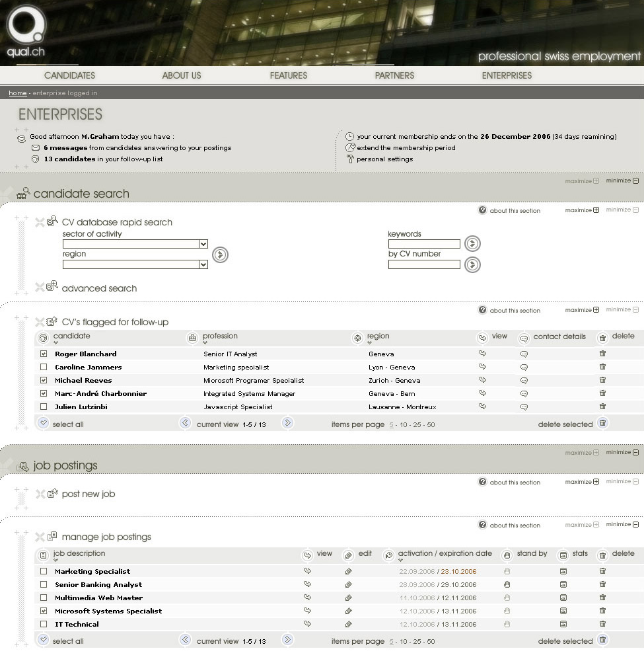Image resolution: width=644 pixels, height=663 pixels.
Task: Open 13 candidates in follow-up list link
Action: click(103, 159)
